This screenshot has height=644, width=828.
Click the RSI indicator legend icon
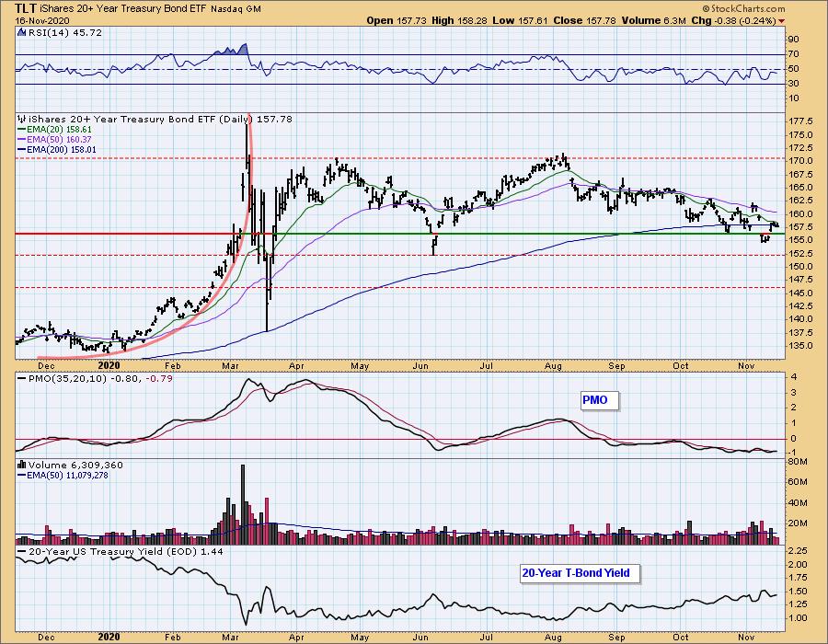coord(22,32)
